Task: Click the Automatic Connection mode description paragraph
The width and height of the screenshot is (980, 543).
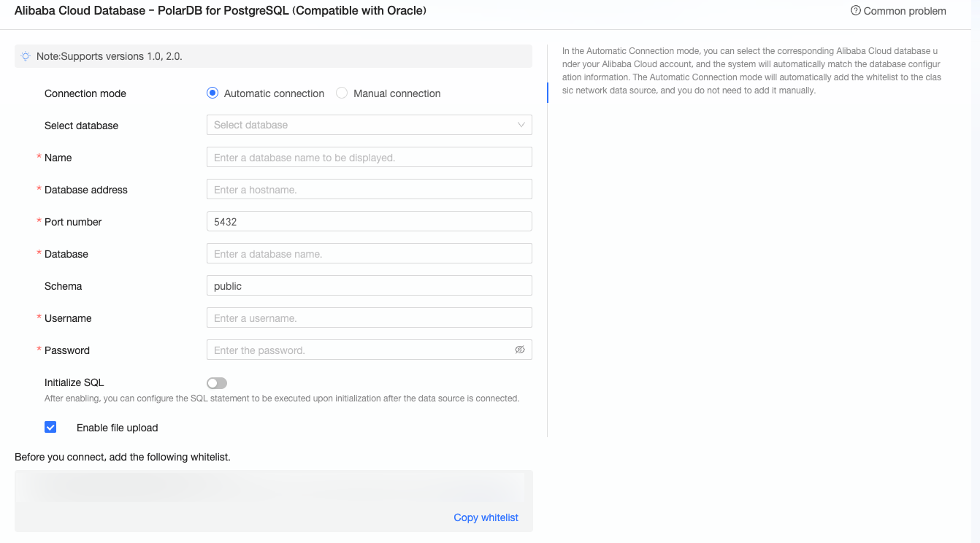Action: pos(751,71)
